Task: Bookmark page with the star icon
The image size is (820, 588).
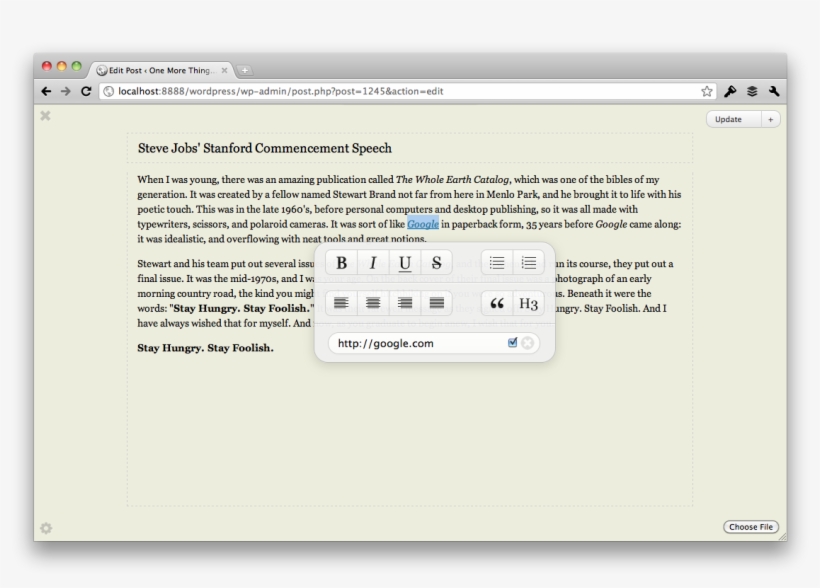Action: [x=707, y=91]
